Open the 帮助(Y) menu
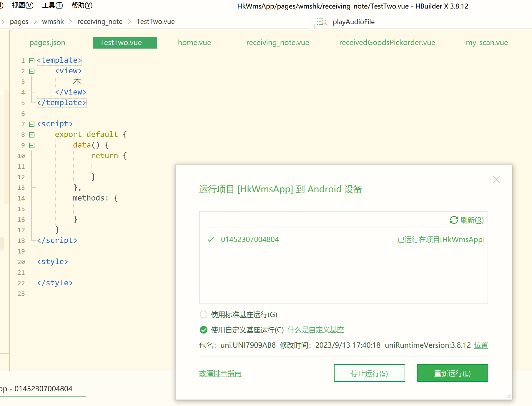 click(x=82, y=5)
